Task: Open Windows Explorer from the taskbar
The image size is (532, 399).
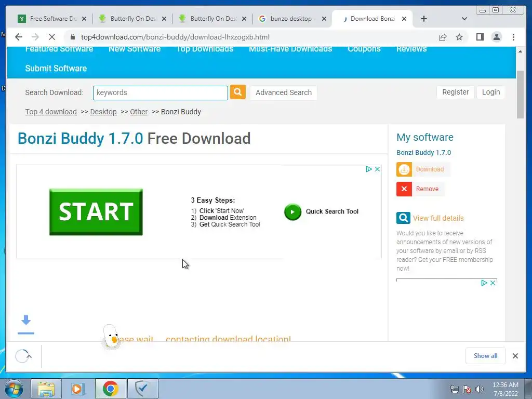Action: click(x=46, y=389)
